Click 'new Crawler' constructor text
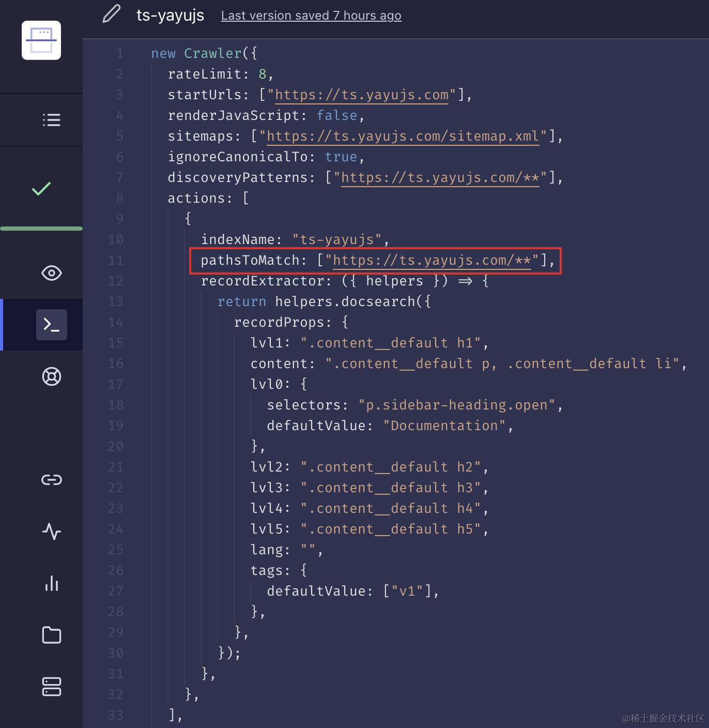 tap(196, 53)
